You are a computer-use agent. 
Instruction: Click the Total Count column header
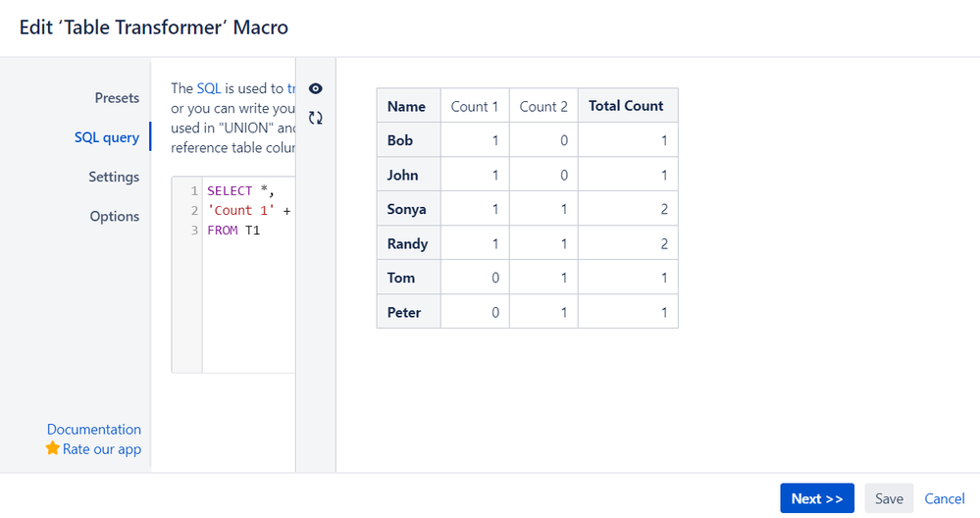[x=628, y=106]
